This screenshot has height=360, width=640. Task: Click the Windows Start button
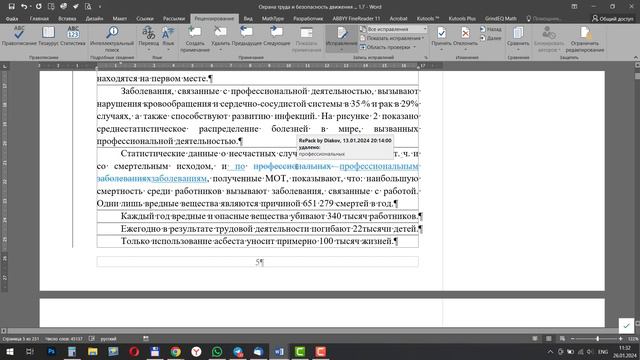[x=9, y=351]
